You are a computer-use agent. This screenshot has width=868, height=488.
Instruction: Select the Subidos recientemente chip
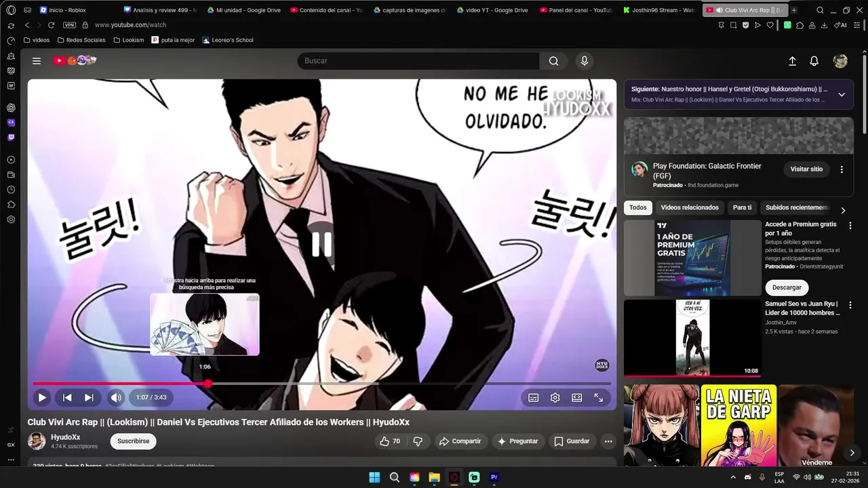pyautogui.click(x=797, y=208)
